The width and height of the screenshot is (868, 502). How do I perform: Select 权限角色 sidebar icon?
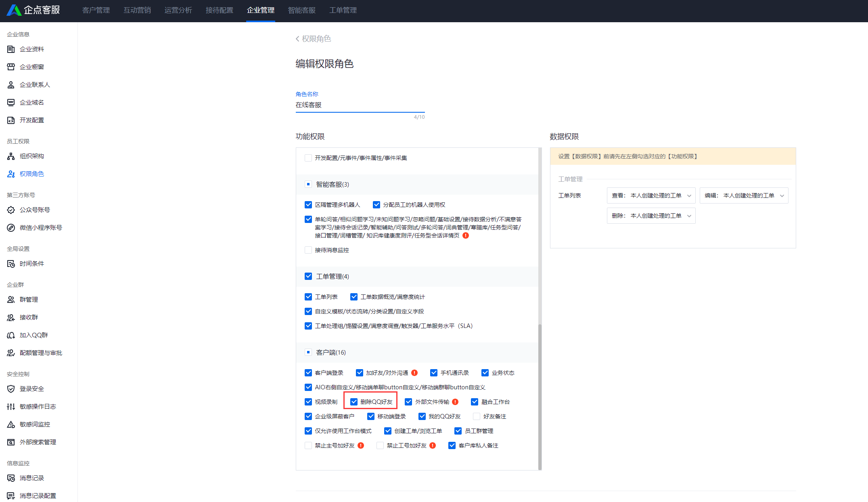pos(11,174)
